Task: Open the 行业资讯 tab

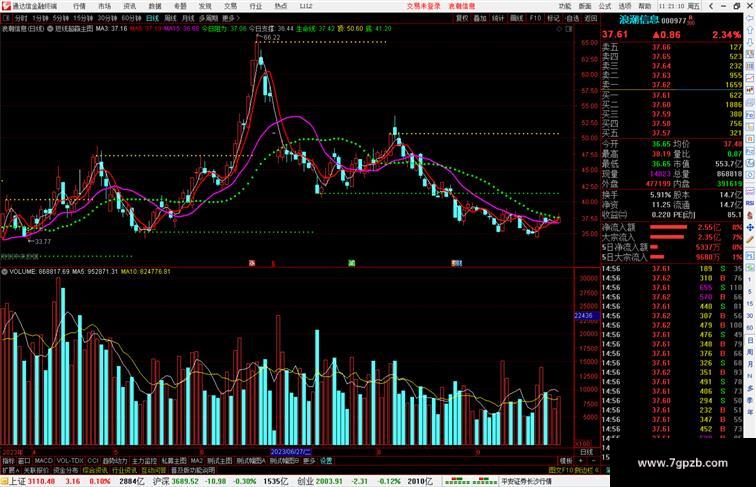Action: (124, 470)
